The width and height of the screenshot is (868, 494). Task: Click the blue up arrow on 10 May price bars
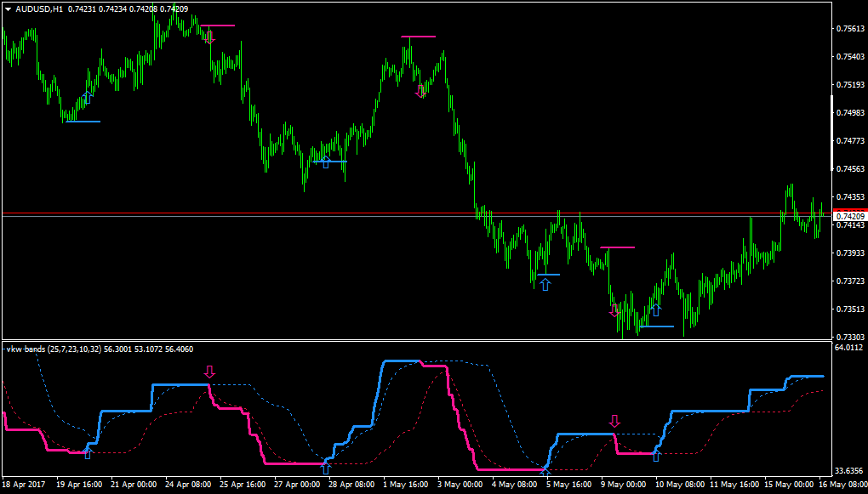(x=656, y=309)
